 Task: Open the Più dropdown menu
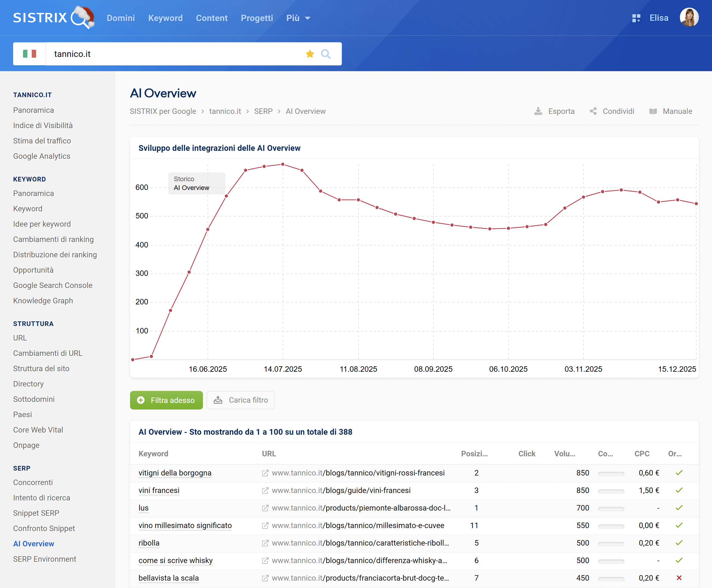[x=298, y=18]
